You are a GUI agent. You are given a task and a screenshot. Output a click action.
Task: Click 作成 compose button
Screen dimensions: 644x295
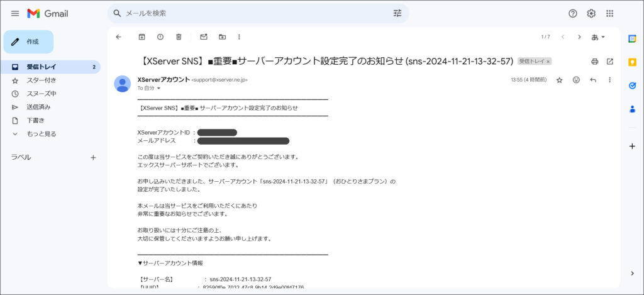coord(28,42)
